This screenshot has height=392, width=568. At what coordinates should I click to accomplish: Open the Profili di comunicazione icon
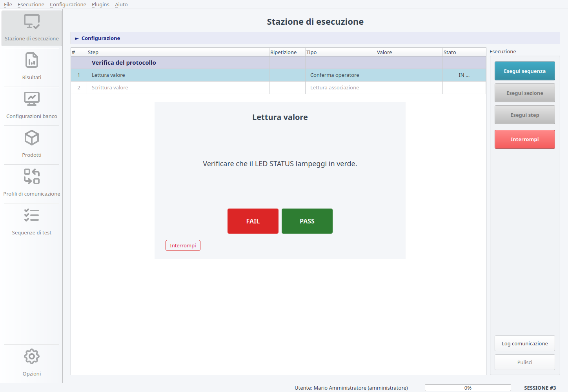[x=32, y=176]
